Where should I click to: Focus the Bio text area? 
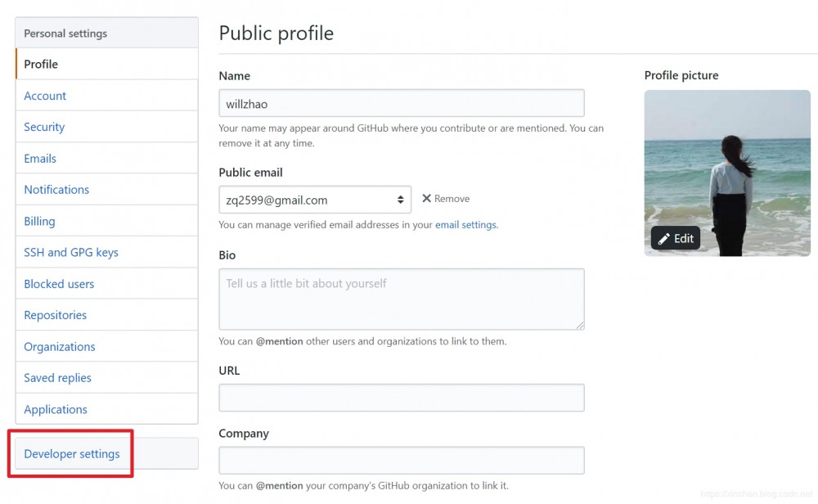coord(401,299)
